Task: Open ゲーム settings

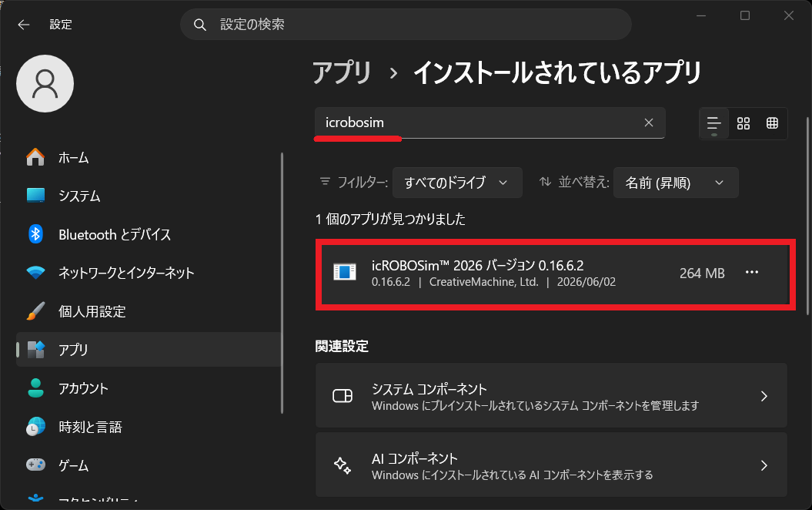Action: click(149, 465)
